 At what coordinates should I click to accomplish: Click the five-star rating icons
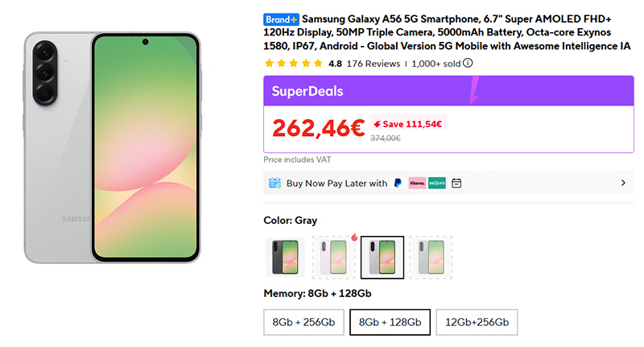pos(293,63)
